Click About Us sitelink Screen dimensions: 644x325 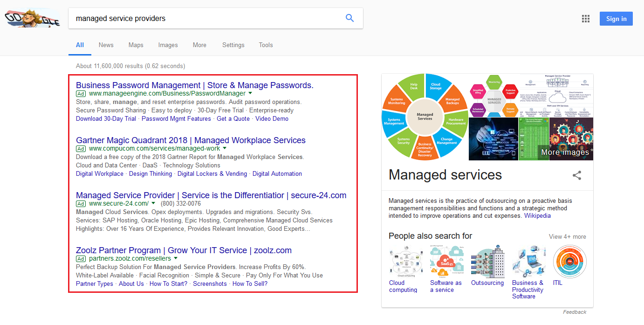pyautogui.click(x=131, y=284)
